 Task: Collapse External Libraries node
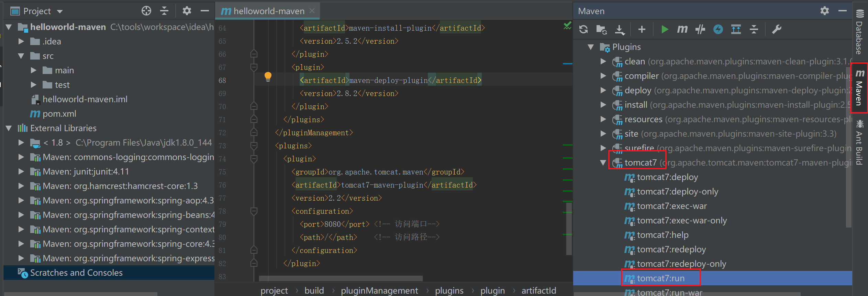[x=9, y=128]
